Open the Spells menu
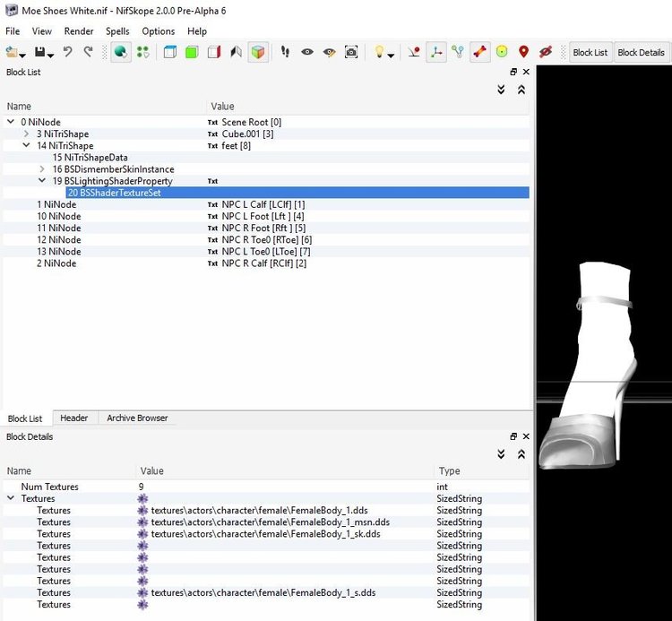 coord(117,31)
